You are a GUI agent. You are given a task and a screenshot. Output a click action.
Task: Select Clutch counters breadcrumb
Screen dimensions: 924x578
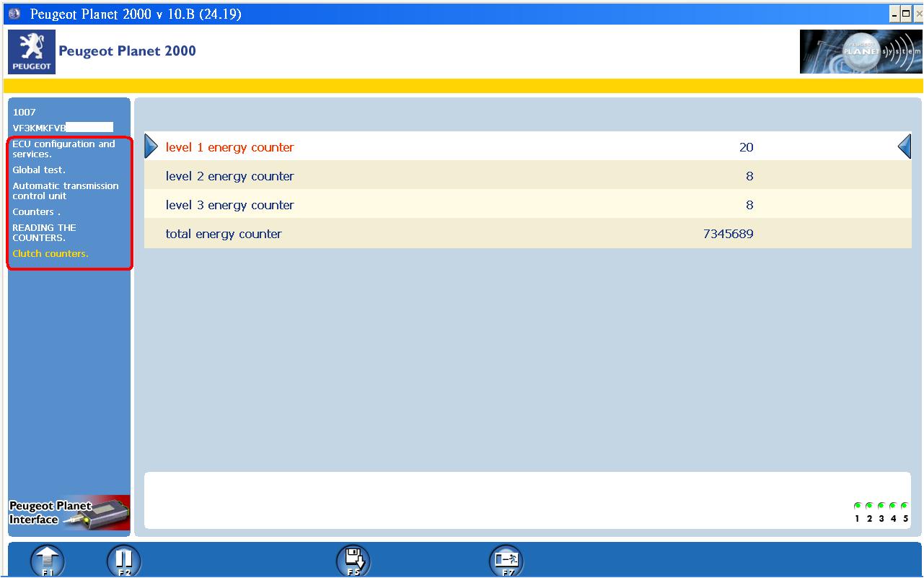(x=50, y=253)
